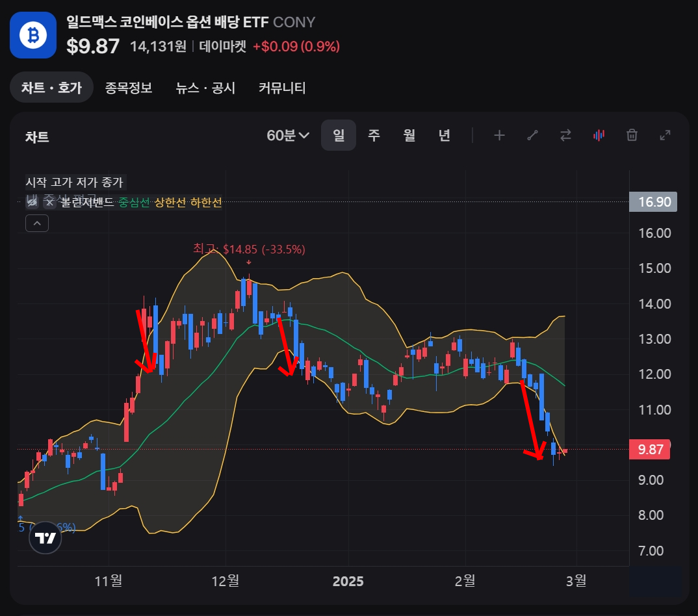Click the 데이마켓 market label

222,46
